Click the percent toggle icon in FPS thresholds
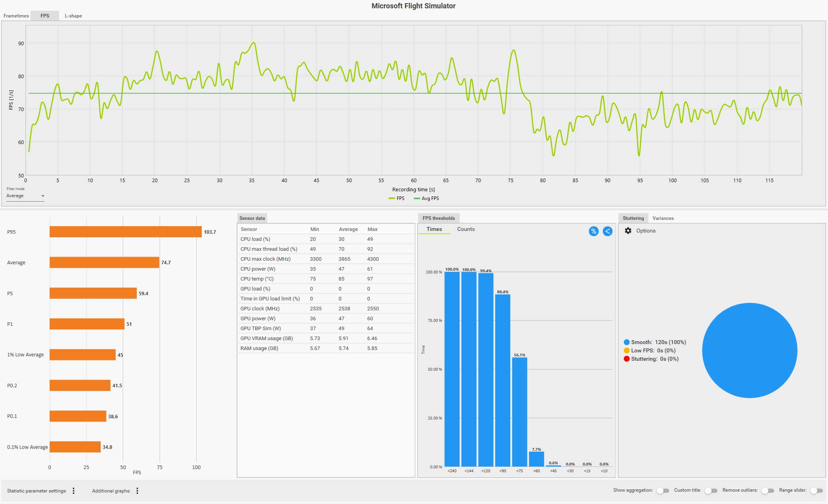Image resolution: width=828 pixels, height=504 pixels. (593, 231)
